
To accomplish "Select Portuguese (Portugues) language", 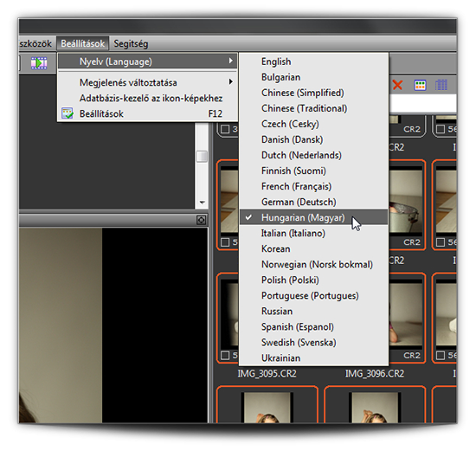I will [x=313, y=295].
